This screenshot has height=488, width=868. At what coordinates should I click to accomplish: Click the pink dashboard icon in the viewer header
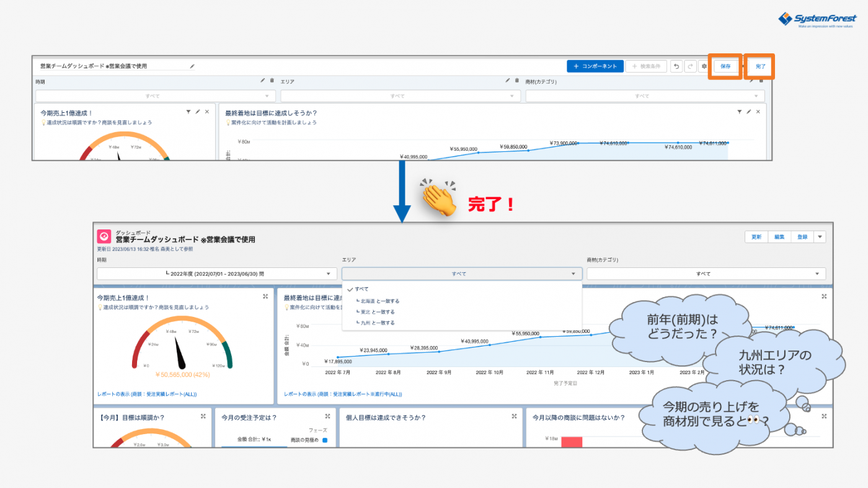(x=104, y=236)
